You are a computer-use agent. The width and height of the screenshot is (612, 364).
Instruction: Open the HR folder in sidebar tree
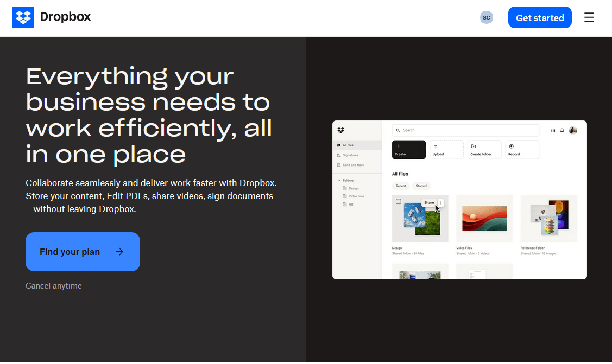348,205
